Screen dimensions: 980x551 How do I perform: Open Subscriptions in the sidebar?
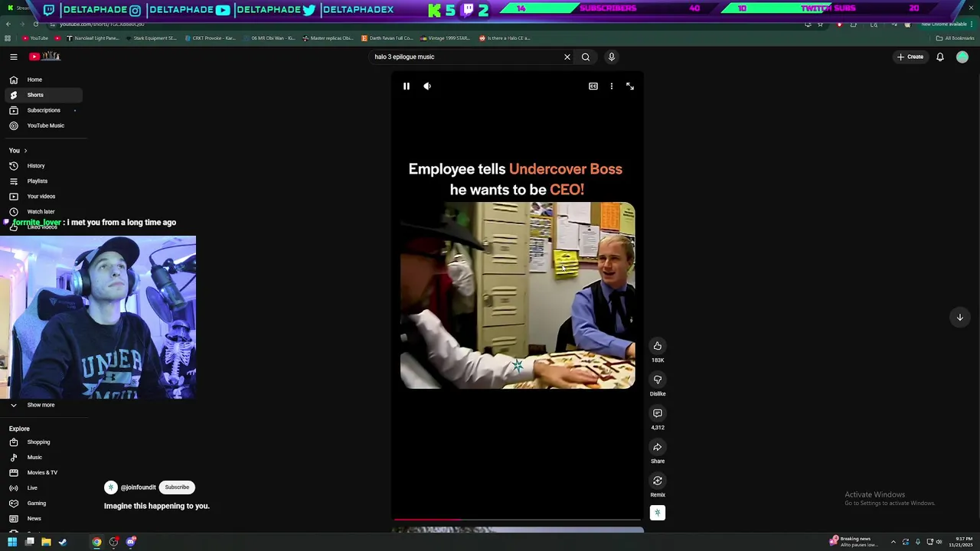43,110
